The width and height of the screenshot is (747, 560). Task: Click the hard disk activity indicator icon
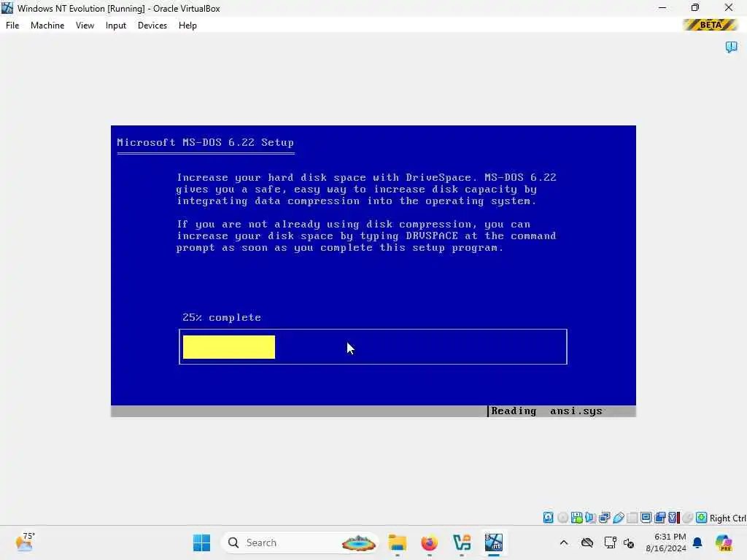[549, 518]
